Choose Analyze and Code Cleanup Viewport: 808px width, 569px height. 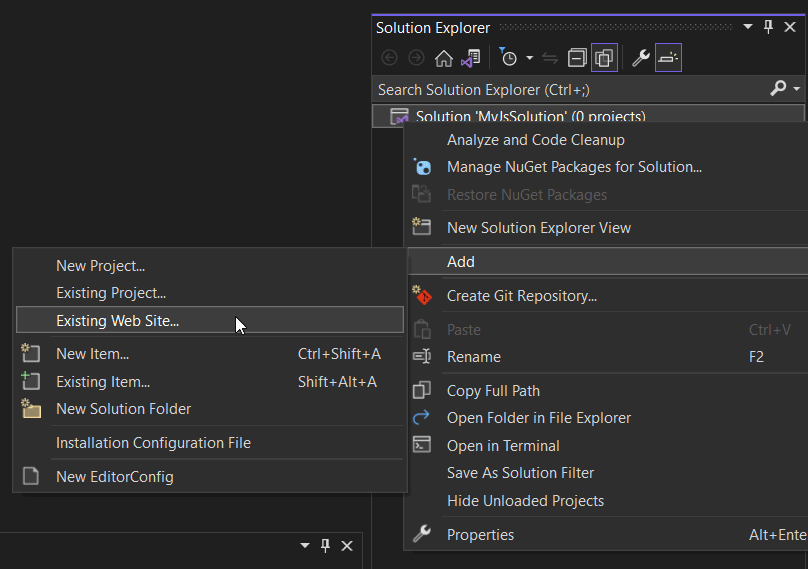pyautogui.click(x=535, y=140)
